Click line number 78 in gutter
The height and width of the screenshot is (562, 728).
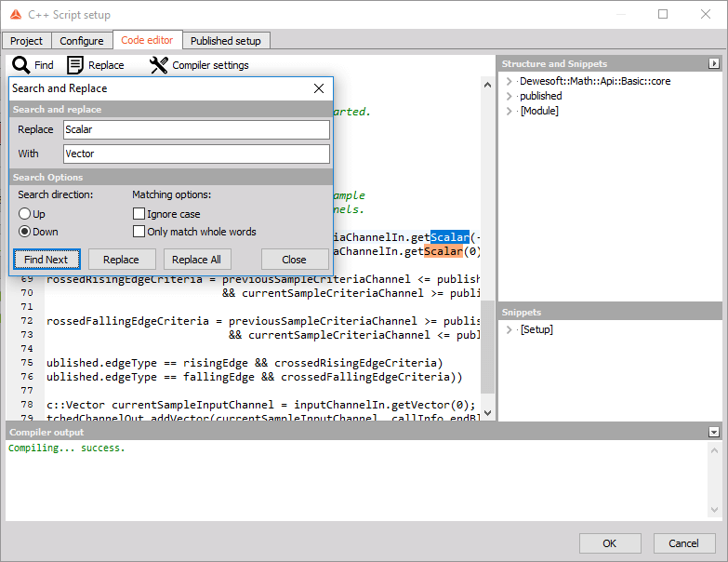coord(27,405)
